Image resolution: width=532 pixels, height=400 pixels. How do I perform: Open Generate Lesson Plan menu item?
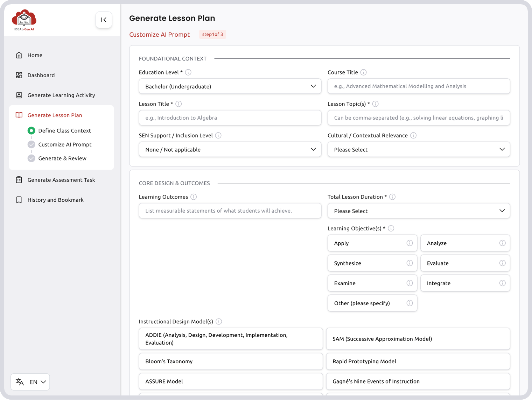61,115
